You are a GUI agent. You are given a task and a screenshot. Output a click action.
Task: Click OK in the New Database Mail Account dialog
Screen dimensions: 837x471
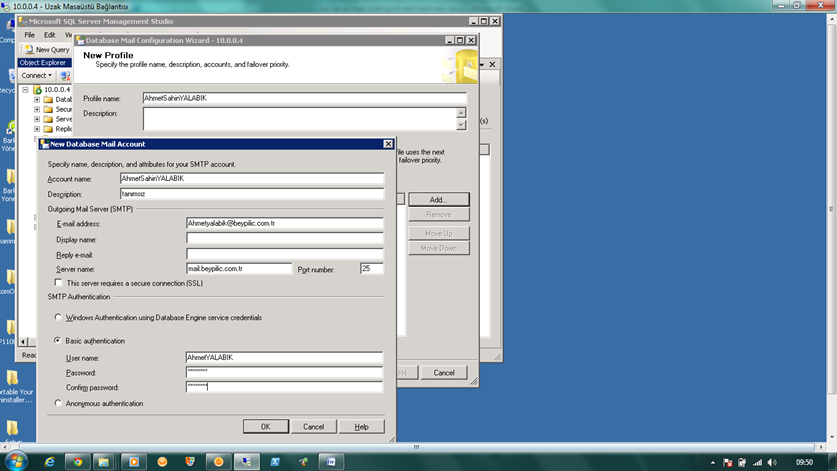(x=266, y=427)
